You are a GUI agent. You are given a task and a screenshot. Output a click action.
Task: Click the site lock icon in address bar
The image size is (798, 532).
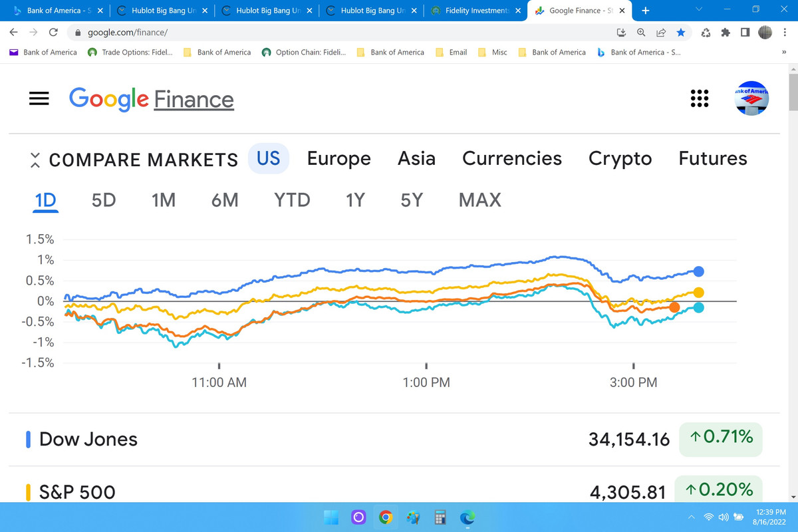pos(78,32)
